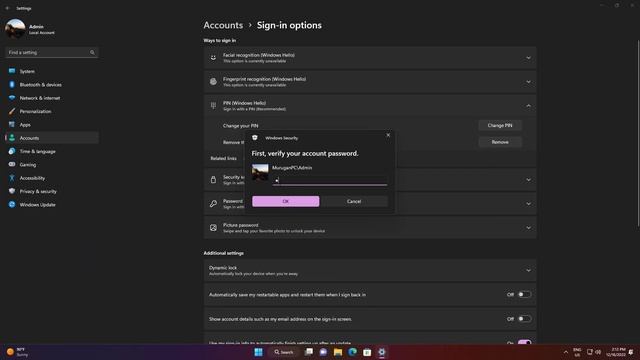Open the notification center bell icon
This screenshot has height=360, width=640.
coord(631,352)
